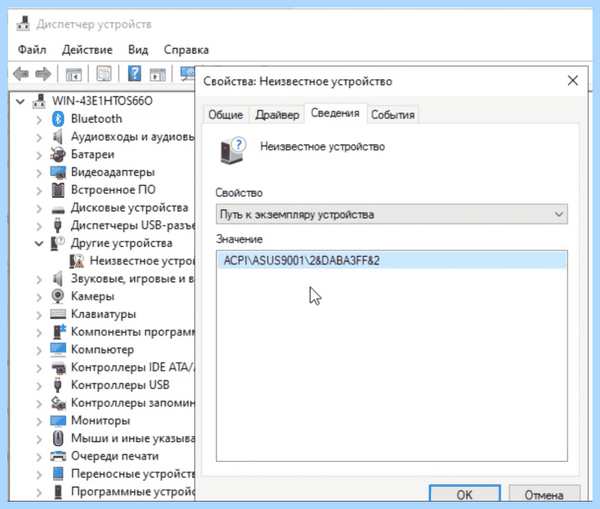Click the Мониторы category icon
The image size is (600, 509).
[58, 421]
